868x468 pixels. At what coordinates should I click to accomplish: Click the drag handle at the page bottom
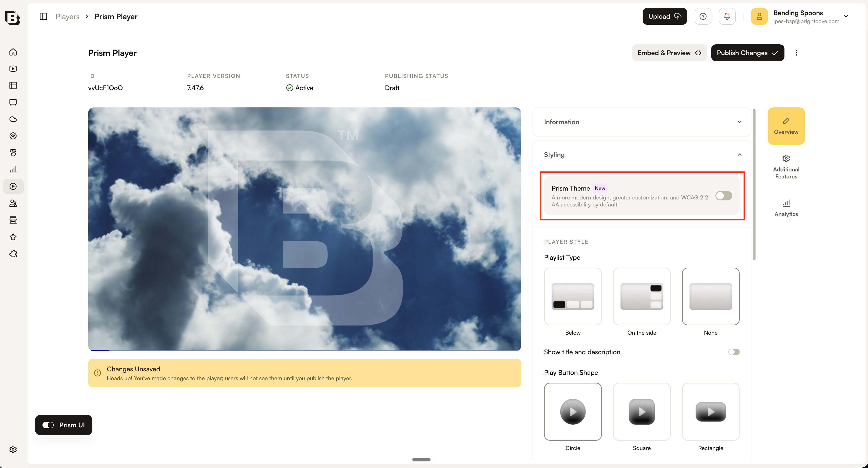coord(421,460)
